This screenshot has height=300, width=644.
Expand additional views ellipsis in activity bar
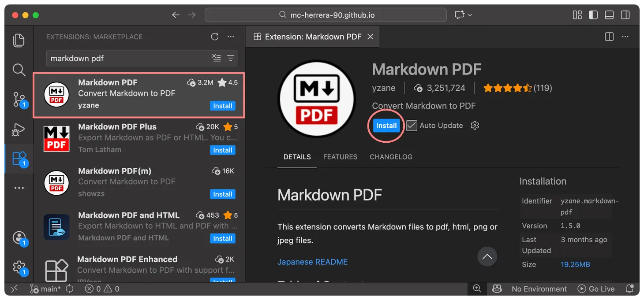[x=19, y=188]
